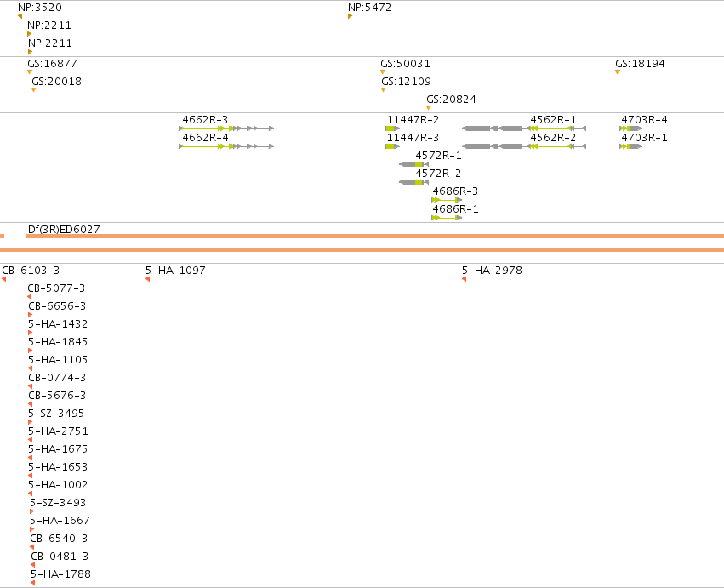Select the 4703R-4 label
The width and height of the screenshot is (724, 588).
644,120
